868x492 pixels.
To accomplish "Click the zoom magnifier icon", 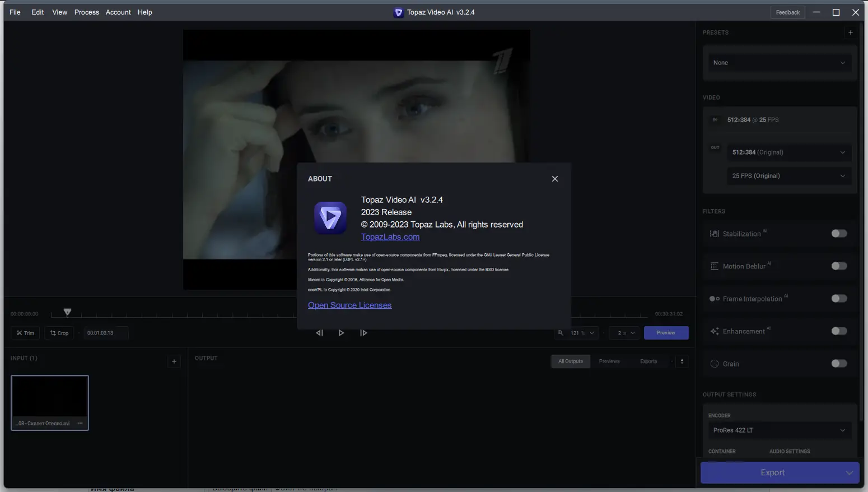I will point(560,333).
